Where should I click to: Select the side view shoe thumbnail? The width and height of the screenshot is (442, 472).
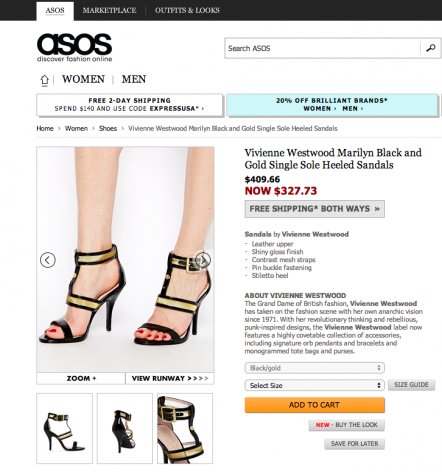pos(64,428)
